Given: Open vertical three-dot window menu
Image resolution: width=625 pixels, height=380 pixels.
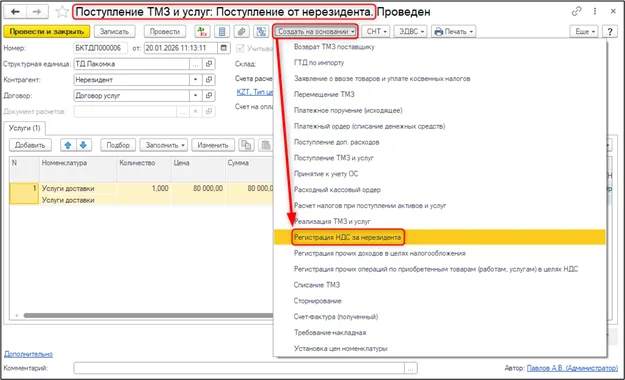Looking at the screenshot, I should 595,12.
